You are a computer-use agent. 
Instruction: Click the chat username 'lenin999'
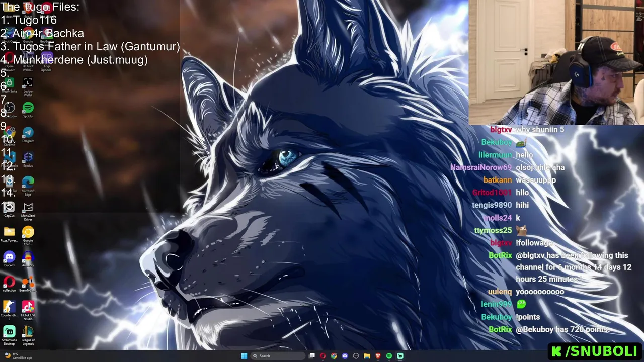[496, 304]
